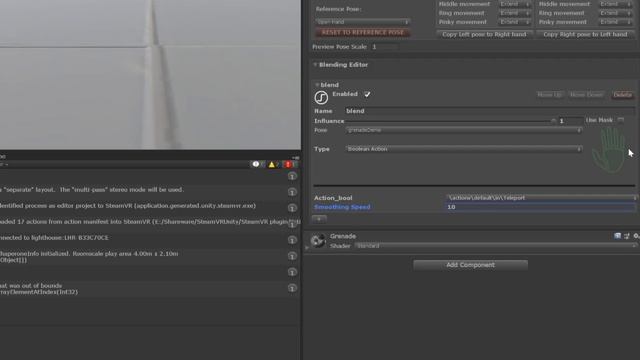Collapse the Blending Editor section
640x360 pixels.
315,64
